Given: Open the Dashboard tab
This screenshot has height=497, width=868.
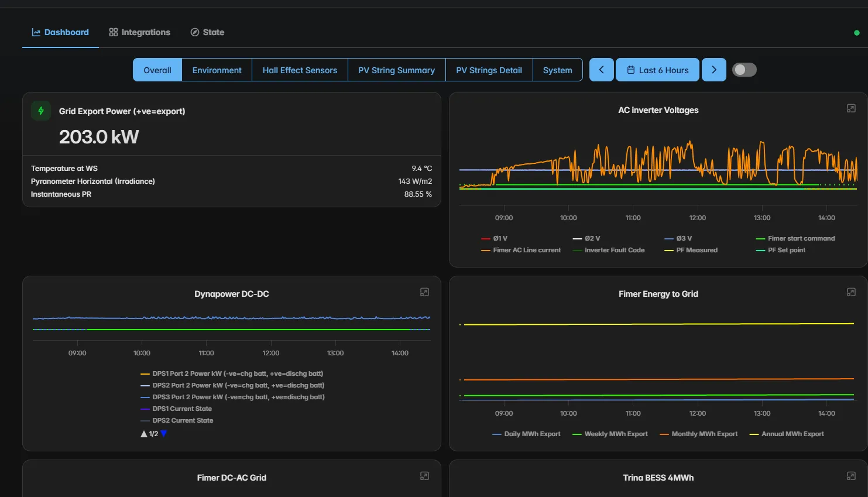Looking at the screenshot, I should [x=60, y=32].
